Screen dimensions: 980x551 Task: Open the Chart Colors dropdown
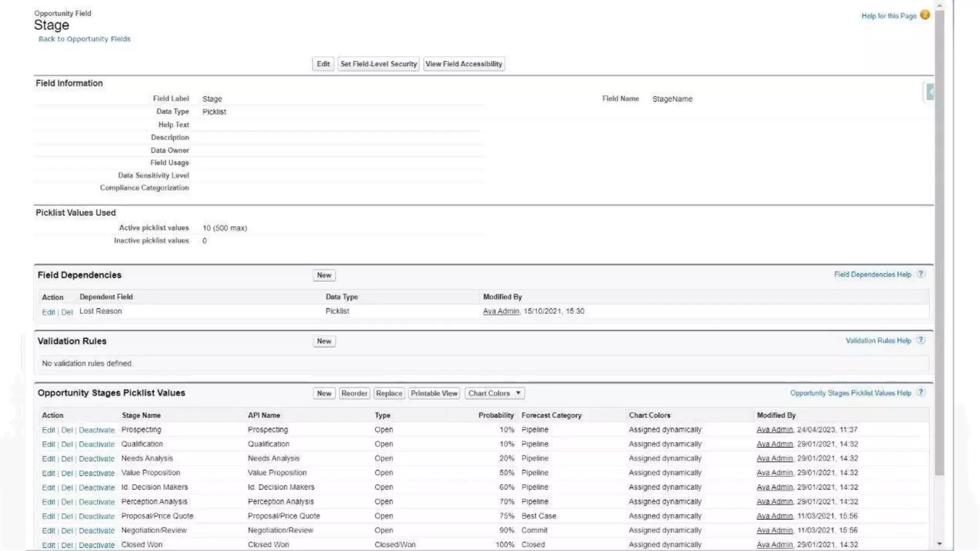click(x=494, y=393)
